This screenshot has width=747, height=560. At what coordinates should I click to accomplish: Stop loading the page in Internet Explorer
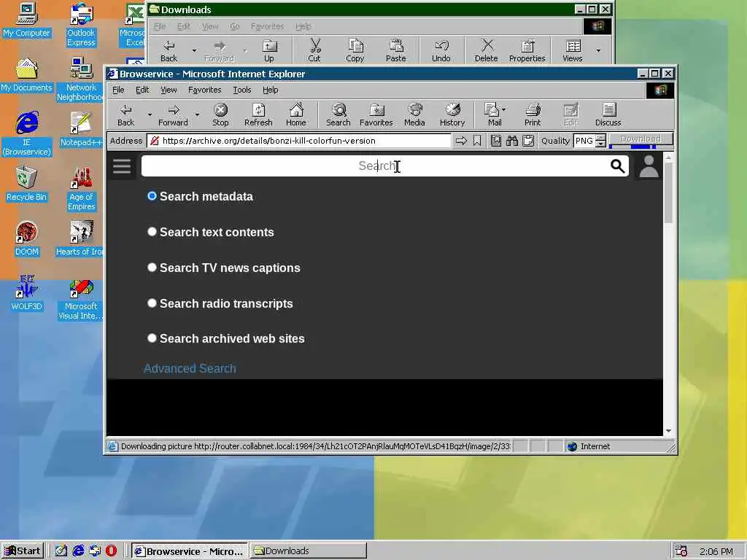[220, 114]
